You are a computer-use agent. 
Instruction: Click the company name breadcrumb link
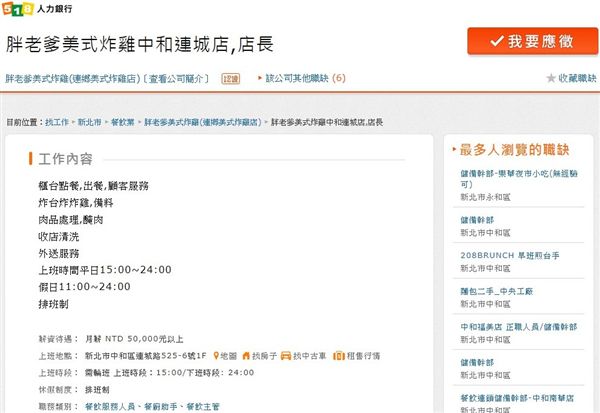coord(202,122)
